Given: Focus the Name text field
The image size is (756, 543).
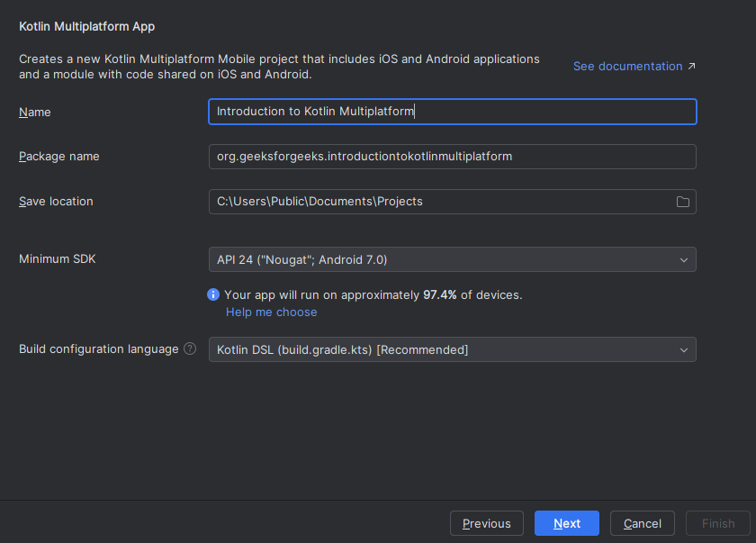Looking at the screenshot, I should [452, 112].
